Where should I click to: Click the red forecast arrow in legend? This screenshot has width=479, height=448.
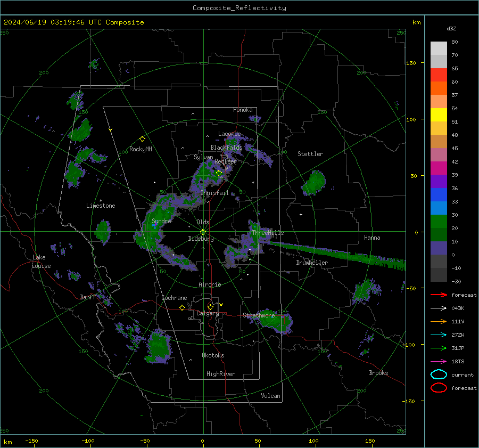click(439, 295)
